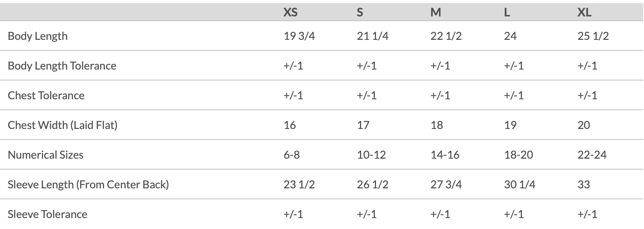Select the Chest Tolerance row label
The image size is (644, 229).
(46, 95)
